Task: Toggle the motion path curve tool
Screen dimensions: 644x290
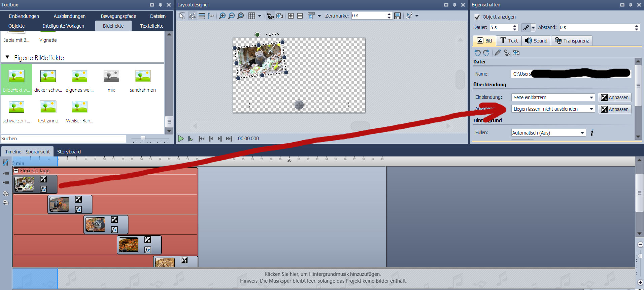Action: (270, 16)
